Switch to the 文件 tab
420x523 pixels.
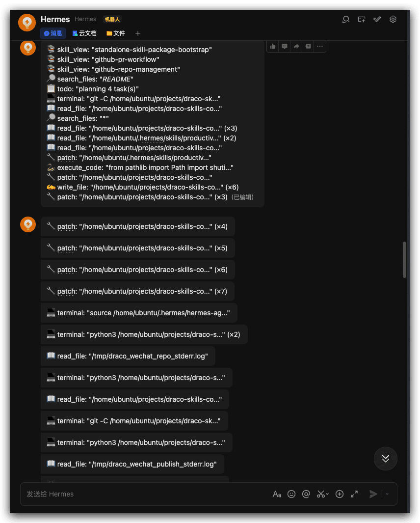pos(115,33)
